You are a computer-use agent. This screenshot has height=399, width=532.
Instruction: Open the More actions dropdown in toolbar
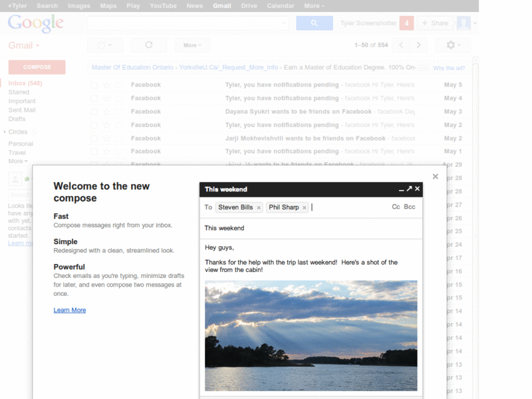(192, 45)
